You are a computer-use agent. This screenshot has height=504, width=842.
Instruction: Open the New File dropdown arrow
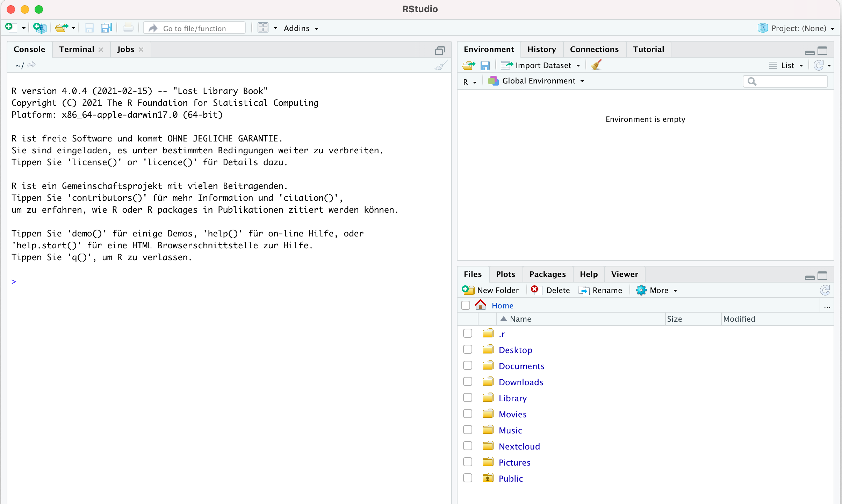pyautogui.click(x=23, y=28)
